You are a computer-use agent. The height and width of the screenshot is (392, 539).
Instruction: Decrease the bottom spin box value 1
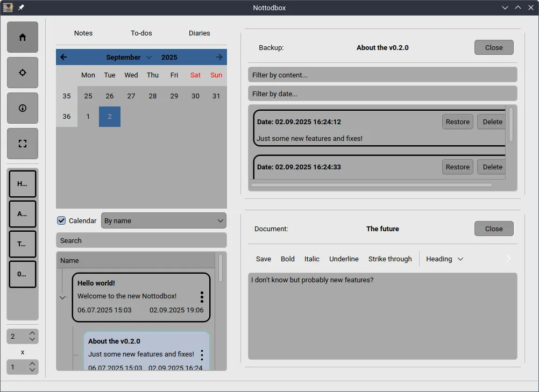coord(32,369)
